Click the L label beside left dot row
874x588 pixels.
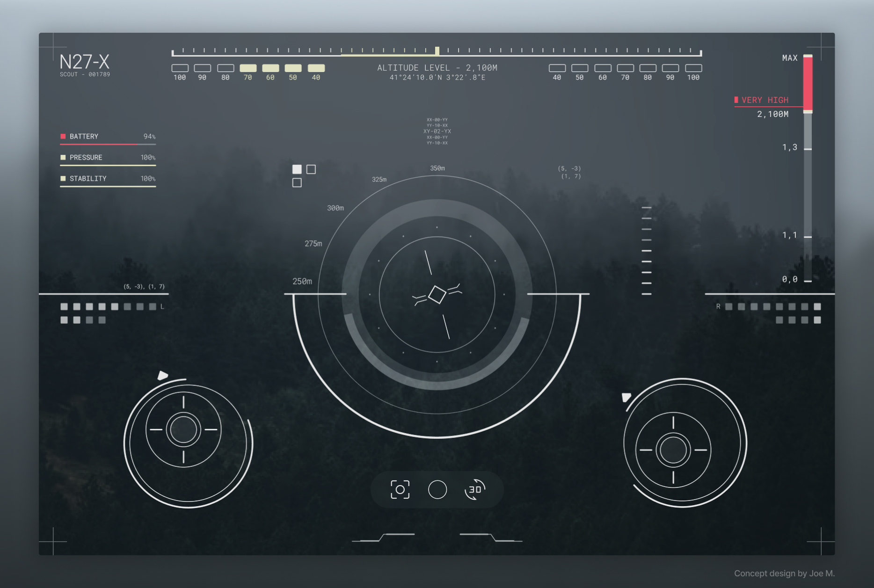point(162,307)
